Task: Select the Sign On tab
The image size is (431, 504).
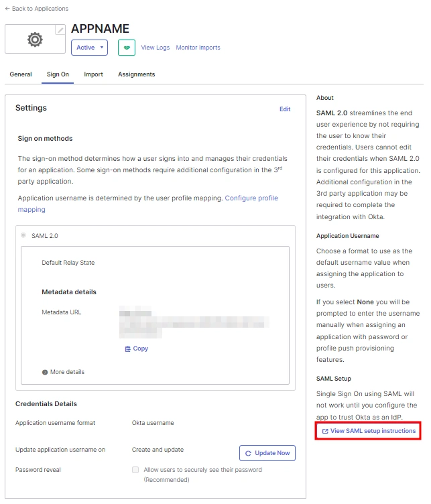Action: click(58, 74)
